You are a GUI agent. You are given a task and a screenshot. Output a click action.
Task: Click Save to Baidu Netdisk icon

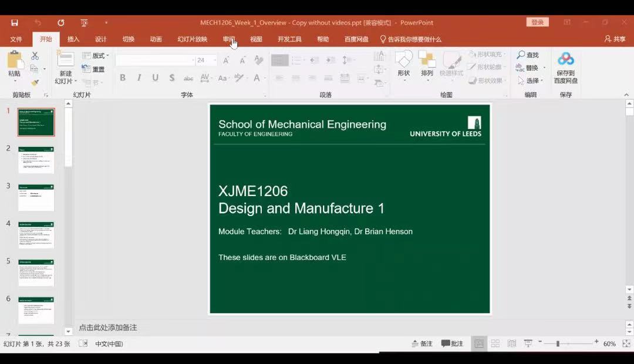[x=565, y=59]
